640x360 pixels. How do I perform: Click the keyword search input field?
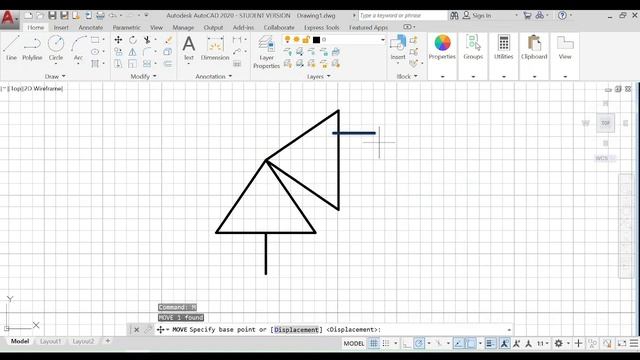[403, 16]
